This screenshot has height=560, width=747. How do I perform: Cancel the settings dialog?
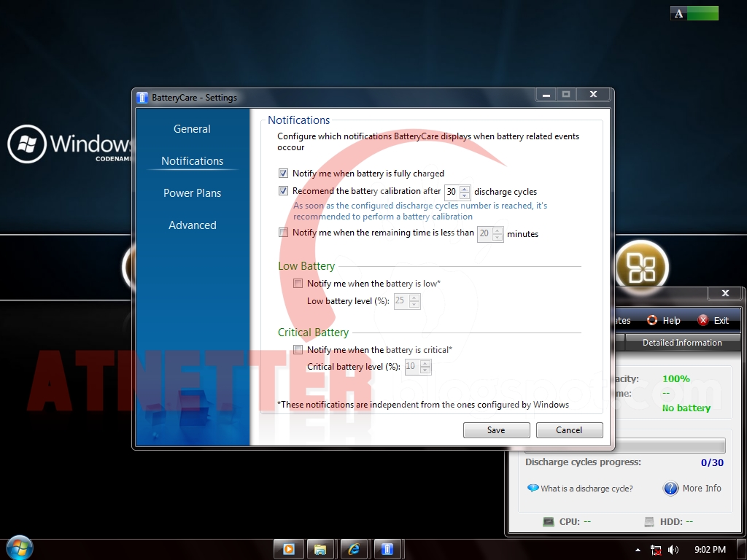[569, 430]
